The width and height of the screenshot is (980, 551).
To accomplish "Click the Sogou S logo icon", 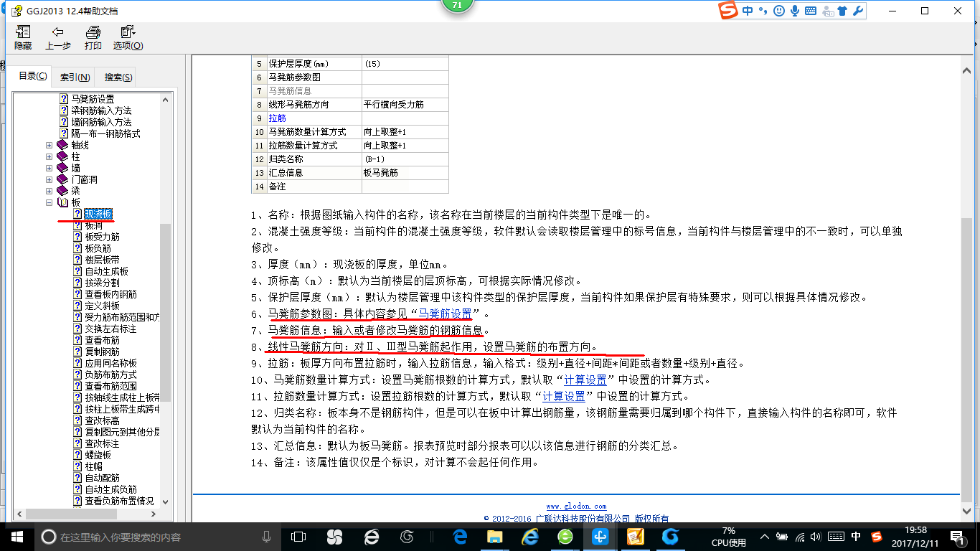I will pos(729,11).
